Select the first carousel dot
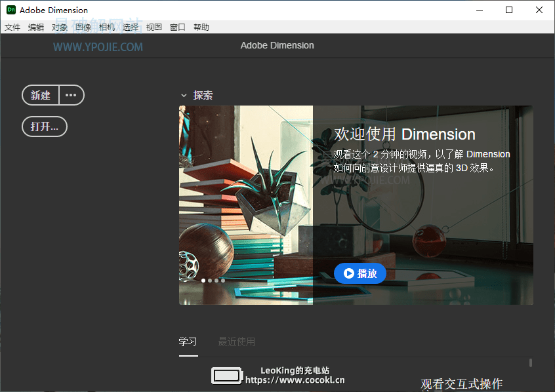This screenshot has height=392, width=555. pos(203,281)
